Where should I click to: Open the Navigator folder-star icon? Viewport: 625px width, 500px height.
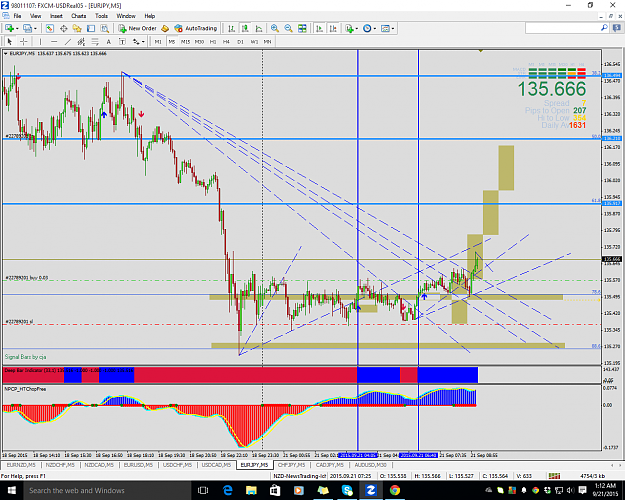[77, 28]
